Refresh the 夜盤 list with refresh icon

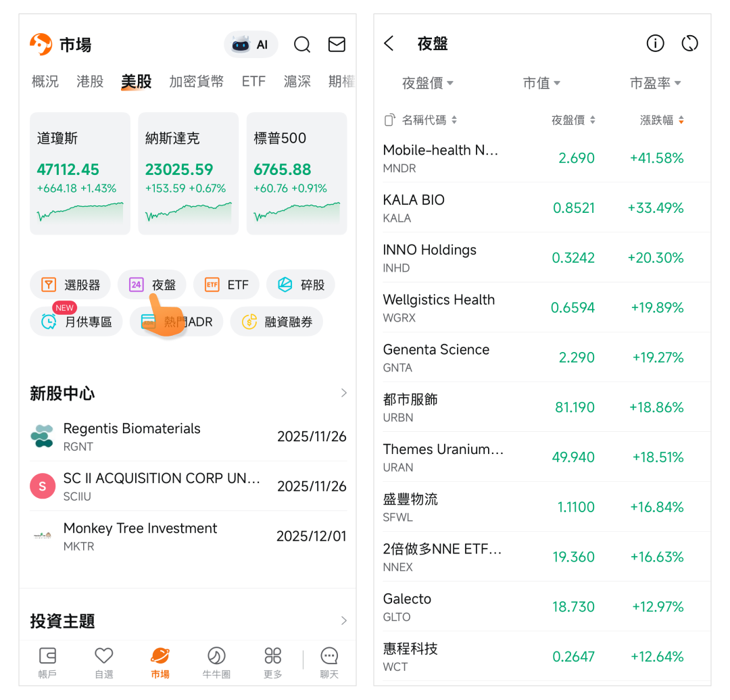pos(689,43)
